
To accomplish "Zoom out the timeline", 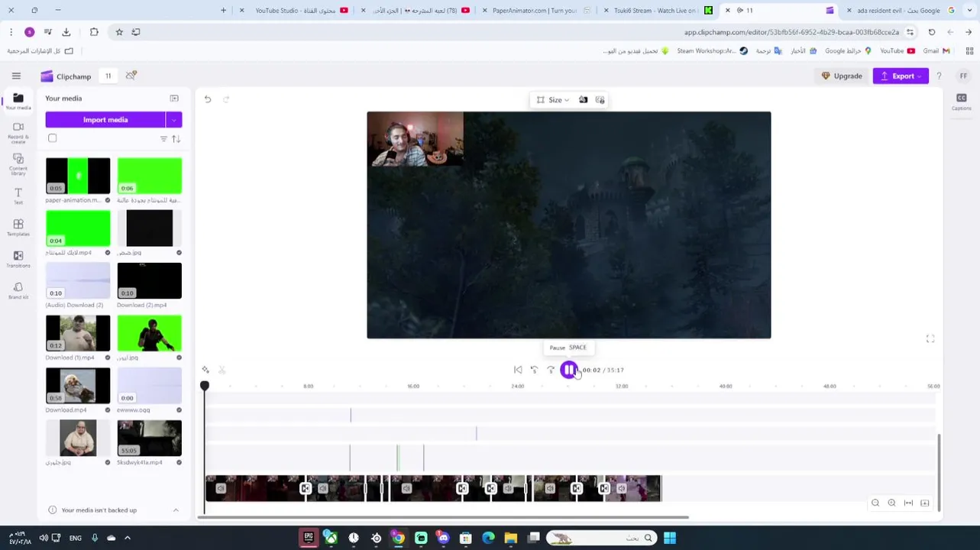I will [875, 503].
